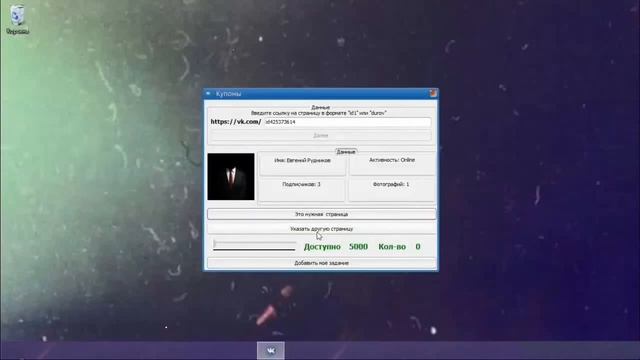This screenshot has width=640, height=360.
Task: Click the 'Имя: Евгений' name field
Action: (x=302, y=160)
